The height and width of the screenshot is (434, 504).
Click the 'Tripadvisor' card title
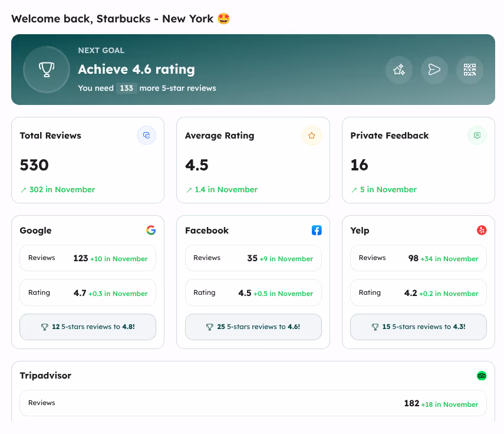point(45,376)
